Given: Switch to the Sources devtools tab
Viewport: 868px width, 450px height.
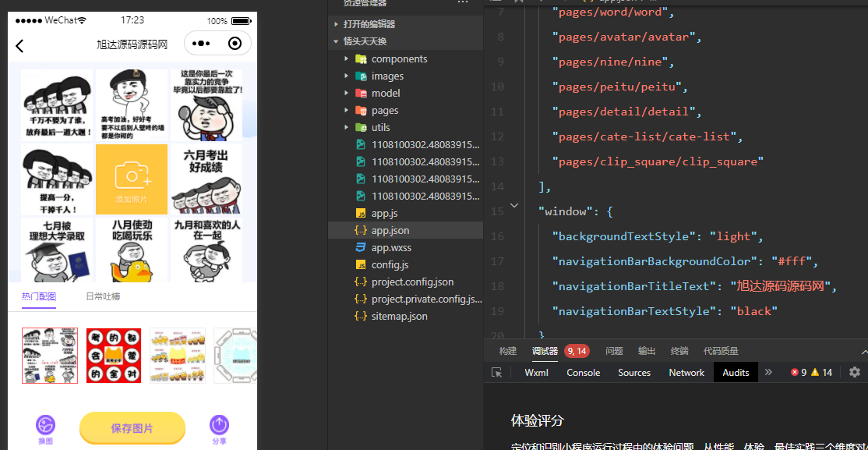Looking at the screenshot, I should point(634,373).
